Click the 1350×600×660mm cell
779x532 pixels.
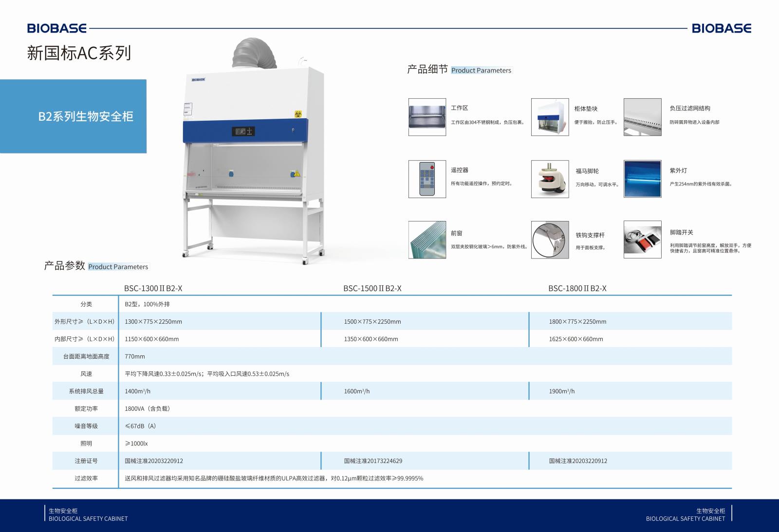[371, 339]
